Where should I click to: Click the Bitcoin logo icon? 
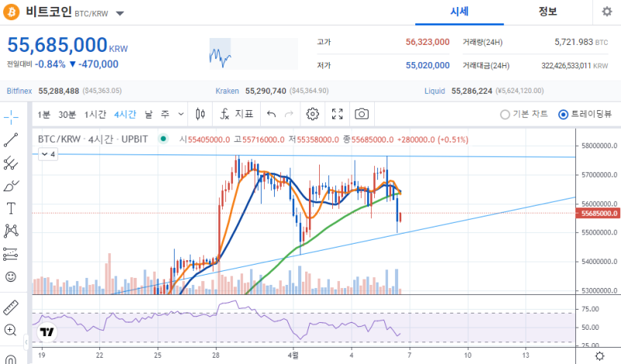(12, 12)
